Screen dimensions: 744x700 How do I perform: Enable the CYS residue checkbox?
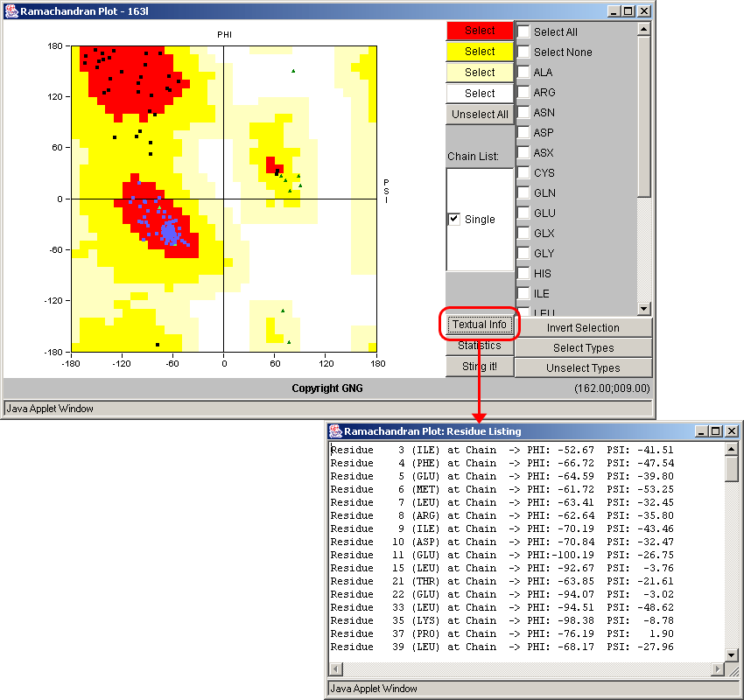coord(523,172)
